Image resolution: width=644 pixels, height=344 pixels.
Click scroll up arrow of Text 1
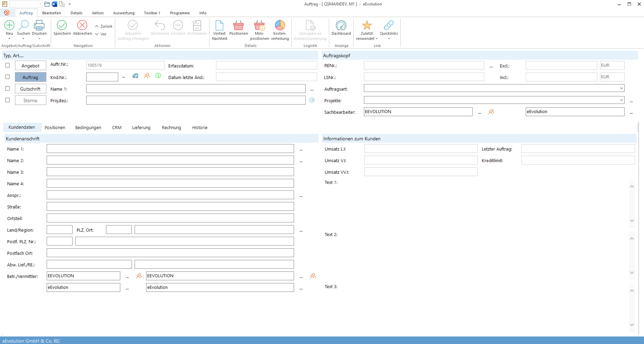pyautogui.click(x=632, y=186)
